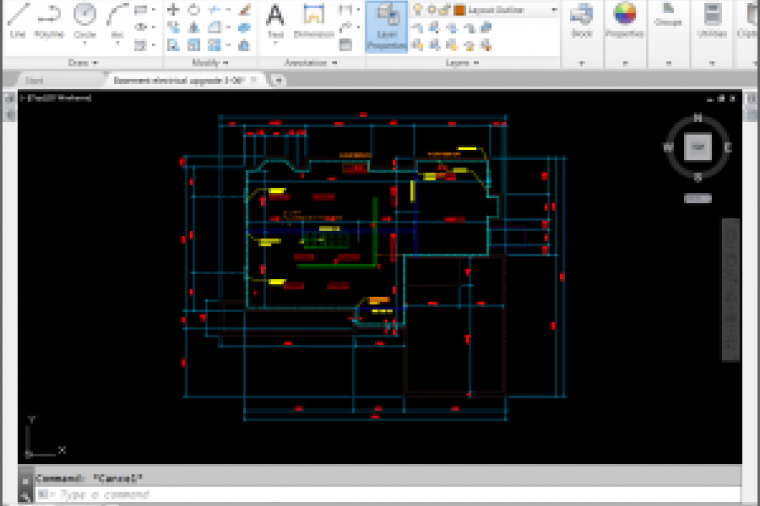This screenshot has width=760, height=506.
Task: Open the Properties color wheel
Action: click(x=625, y=15)
